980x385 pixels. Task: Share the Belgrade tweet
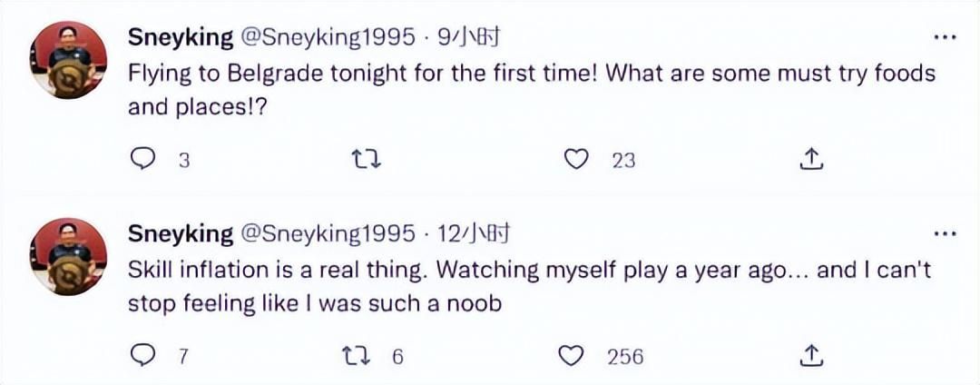[812, 161]
